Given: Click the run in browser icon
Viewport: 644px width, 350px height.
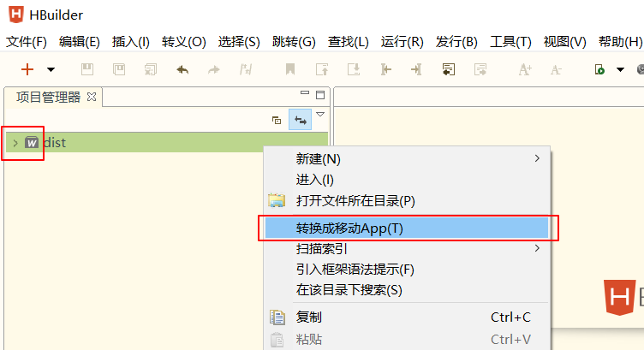Looking at the screenshot, I should click(x=599, y=69).
